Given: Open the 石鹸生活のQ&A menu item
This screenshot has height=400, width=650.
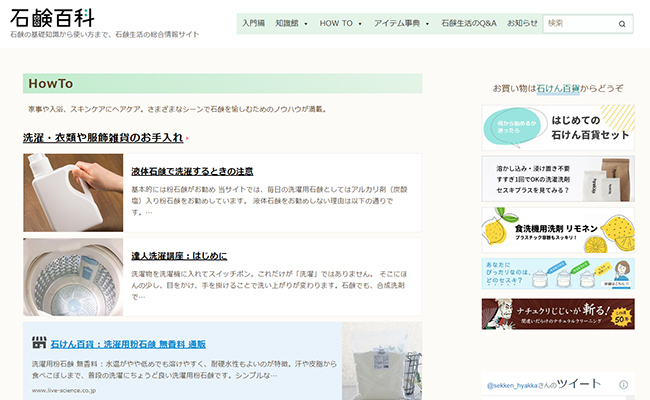Looking at the screenshot, I should click(x=468, y=23).
